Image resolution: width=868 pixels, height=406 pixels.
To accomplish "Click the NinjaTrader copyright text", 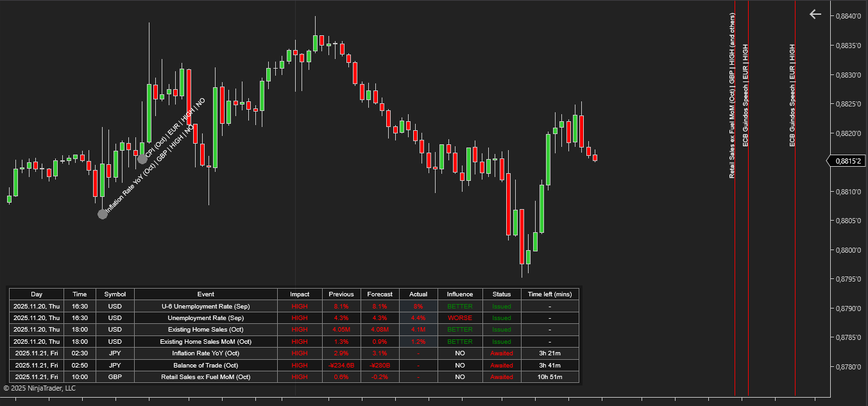I will click(x=39, y=388).
